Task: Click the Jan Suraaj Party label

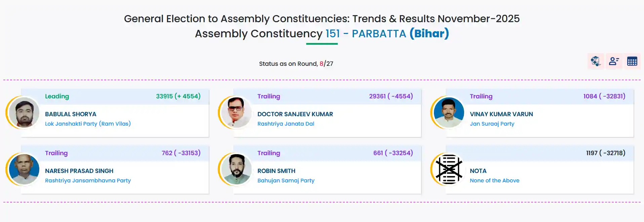Action: [492, 124]
